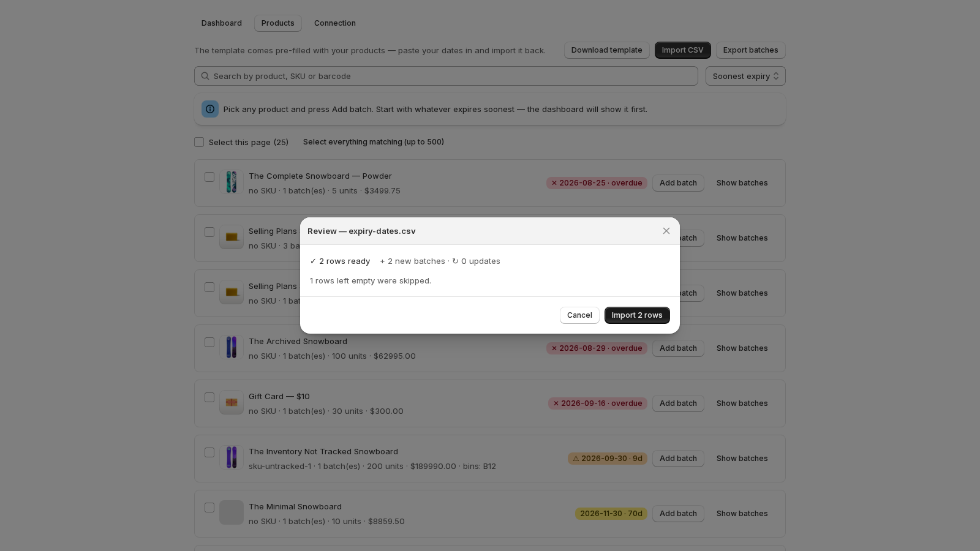Click Download template button
The height and width of the screenshot is (551, 980).
[x=607, y=50]
